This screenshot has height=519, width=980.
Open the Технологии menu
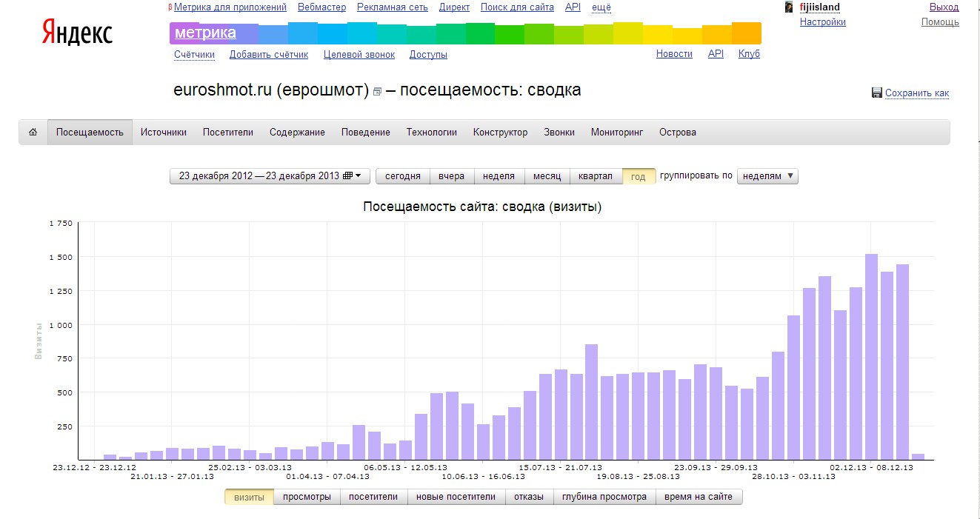tap(432, 133)
